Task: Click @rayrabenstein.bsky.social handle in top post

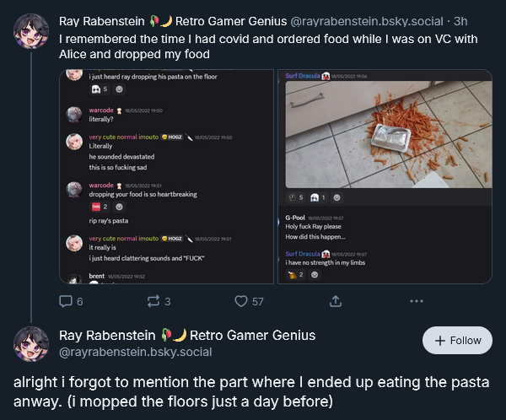Action: pos(367,20)
